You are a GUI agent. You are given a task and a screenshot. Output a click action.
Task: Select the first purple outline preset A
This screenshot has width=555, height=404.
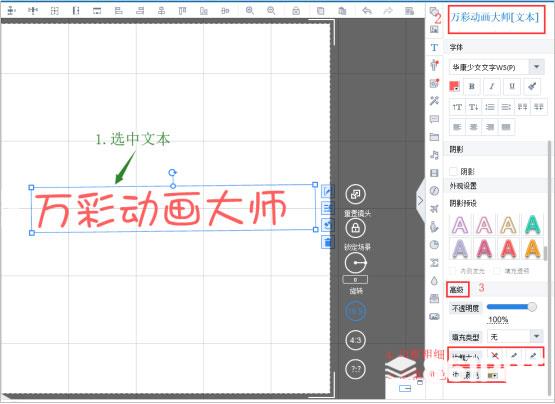[x=460, y=224]
